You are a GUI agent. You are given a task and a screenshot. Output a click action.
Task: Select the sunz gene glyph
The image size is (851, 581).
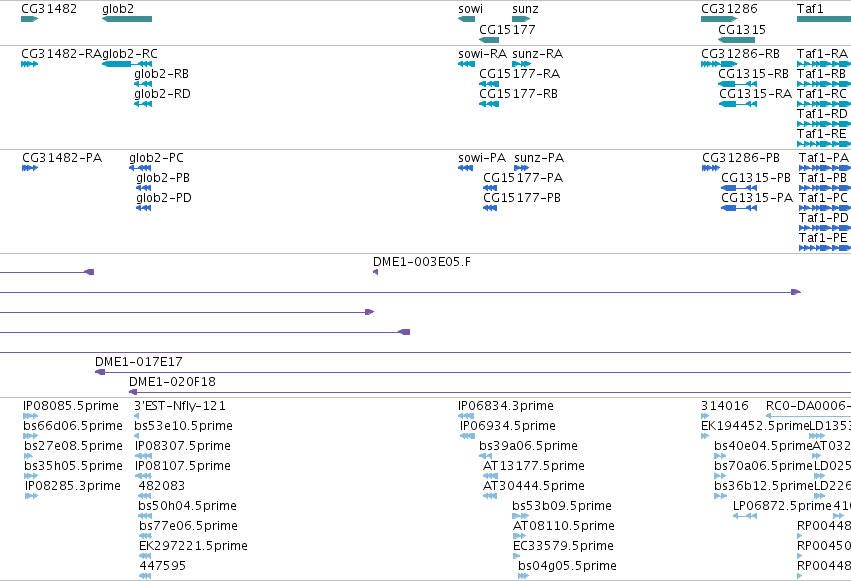[521, 19]
